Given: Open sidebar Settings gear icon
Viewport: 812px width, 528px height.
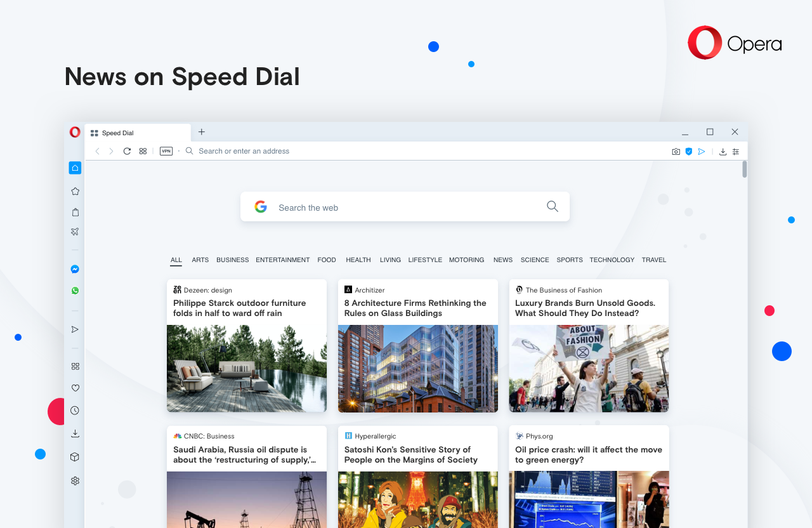Looking at the screenshot, I should [x=75, y=481].
